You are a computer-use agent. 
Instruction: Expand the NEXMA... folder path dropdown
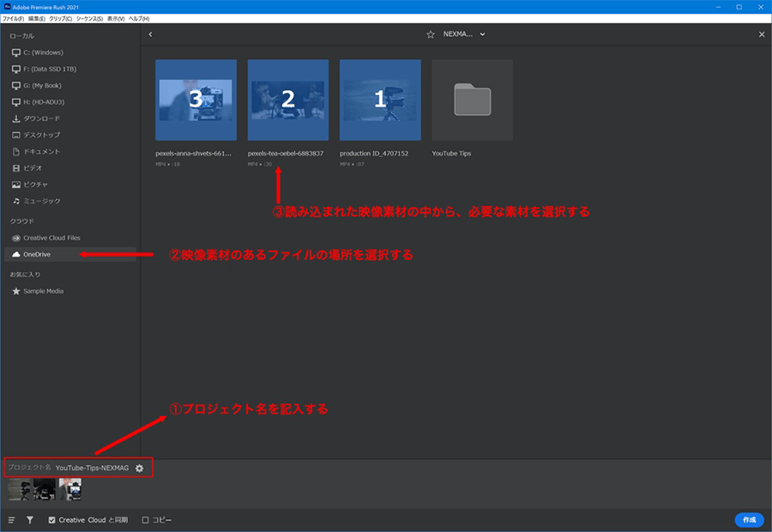click(x=464, y=34)
